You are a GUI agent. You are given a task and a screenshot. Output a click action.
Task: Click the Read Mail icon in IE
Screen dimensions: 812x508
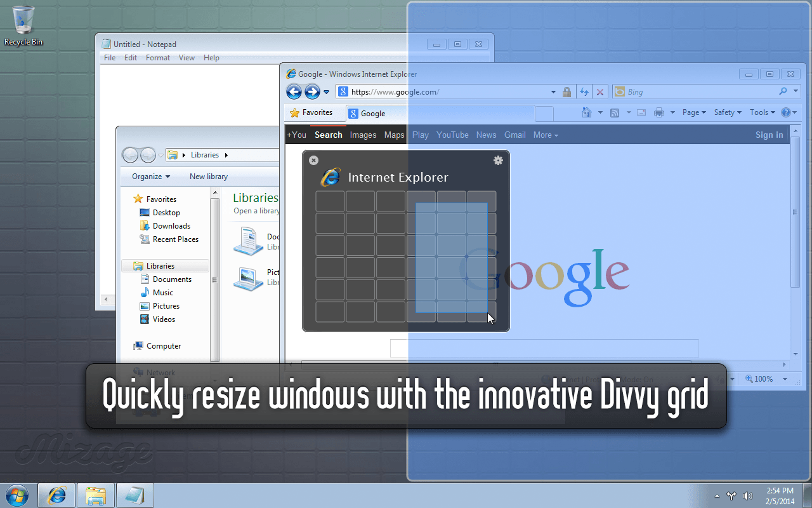[x=641, y=112]
